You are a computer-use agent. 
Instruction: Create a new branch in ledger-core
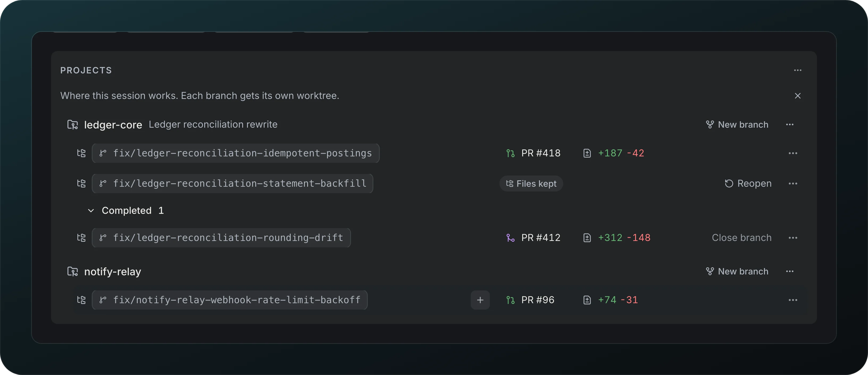737,125
